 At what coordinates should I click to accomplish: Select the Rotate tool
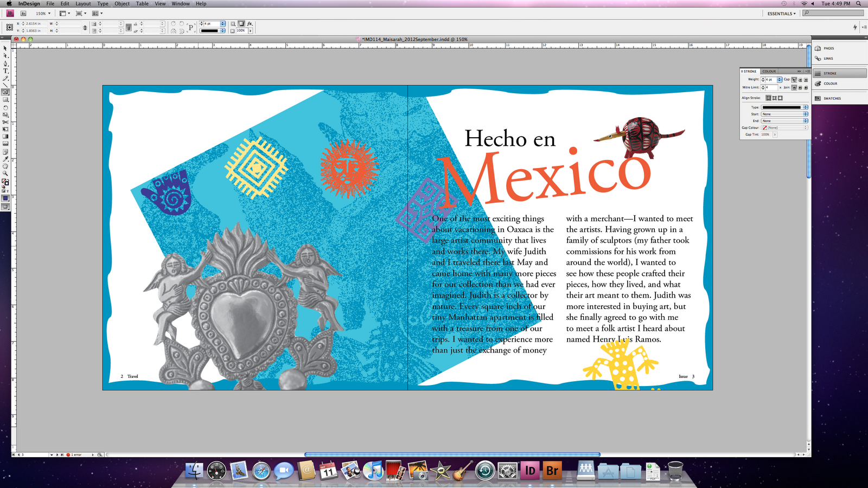coord(5,108)
